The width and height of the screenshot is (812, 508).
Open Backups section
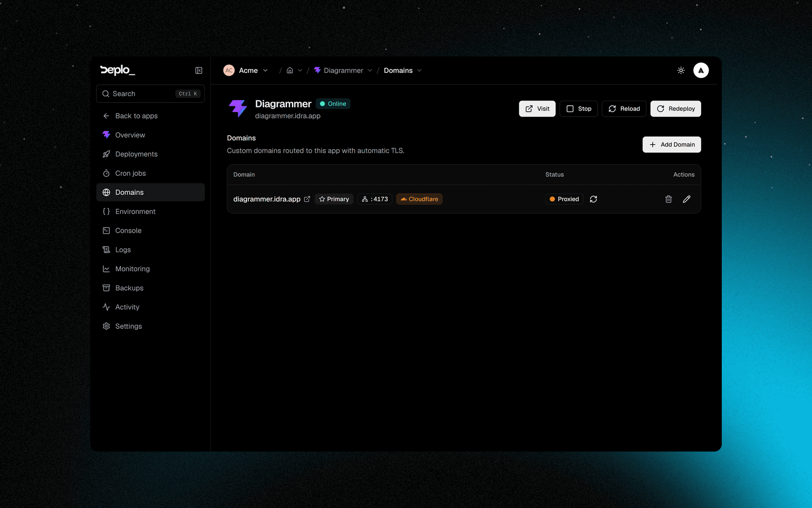pos(150,288)
